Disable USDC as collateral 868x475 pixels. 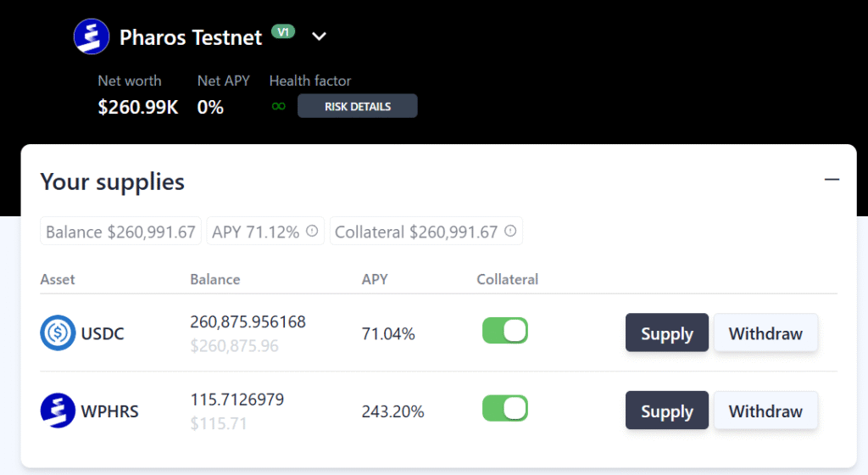505,331
